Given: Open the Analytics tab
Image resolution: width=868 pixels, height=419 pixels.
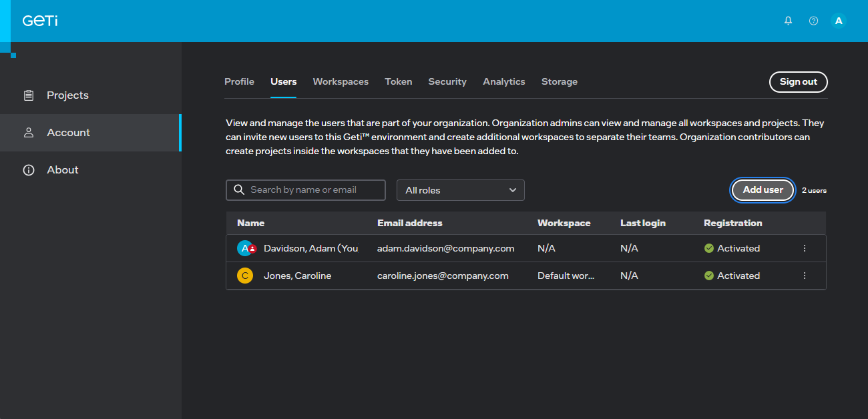Looking at the screenshot, I should click(x=504, y=81).
